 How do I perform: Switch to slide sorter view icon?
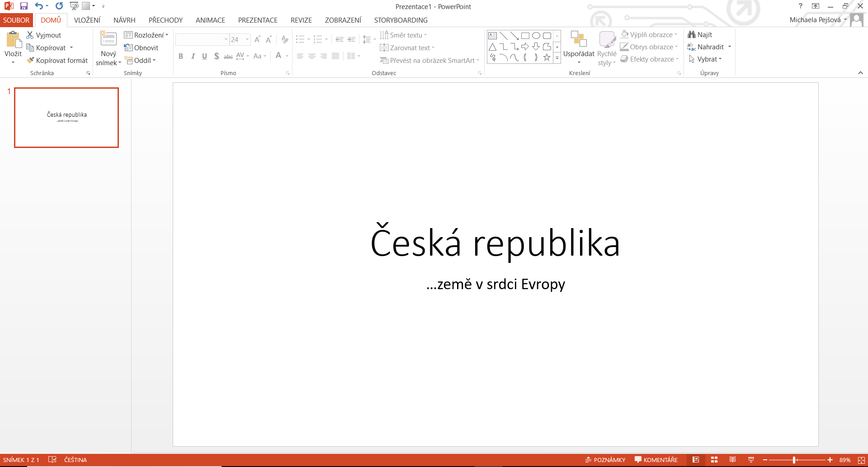(x=714, y=460)
